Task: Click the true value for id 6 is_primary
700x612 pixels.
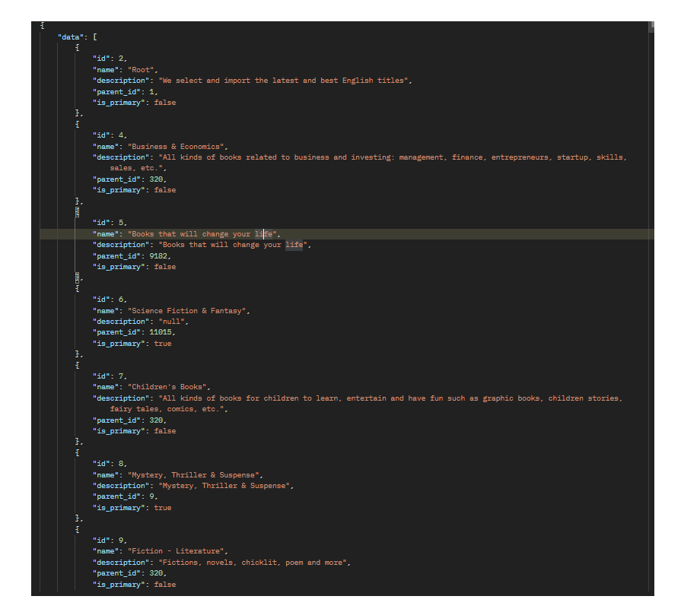Action: tap(163, 344)
